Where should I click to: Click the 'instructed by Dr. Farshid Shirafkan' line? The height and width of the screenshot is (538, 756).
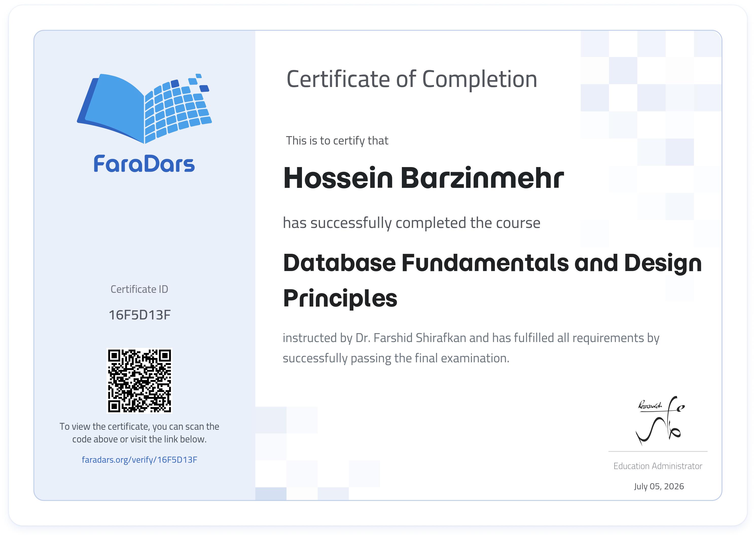[x=471, y=338]
